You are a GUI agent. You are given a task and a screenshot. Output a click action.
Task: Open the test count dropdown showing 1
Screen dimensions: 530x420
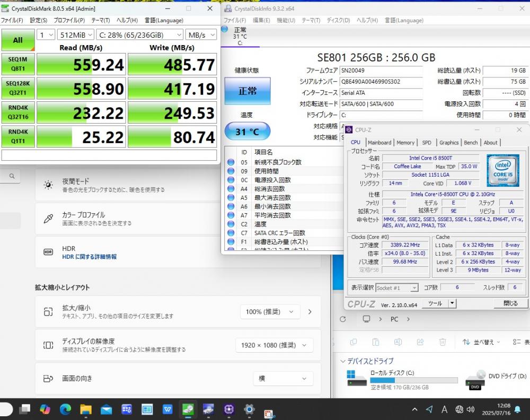pyautogui.click(x=46, y=35)
